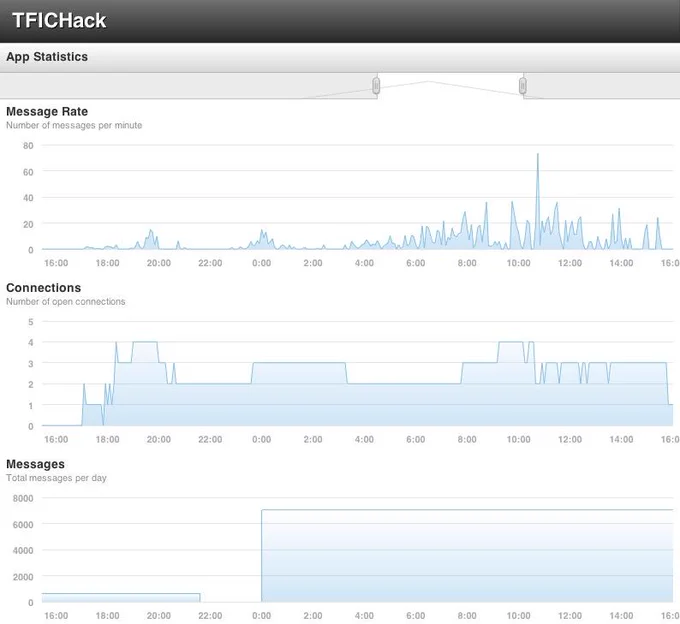This screenshot has width=680, height=624.
Task: Click the 6000 label on Messages axis
Action: click(x=23, y=525)
